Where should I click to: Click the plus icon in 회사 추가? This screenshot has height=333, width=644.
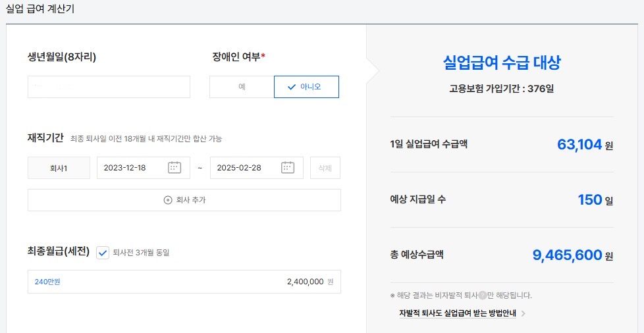tap(168, 200)
